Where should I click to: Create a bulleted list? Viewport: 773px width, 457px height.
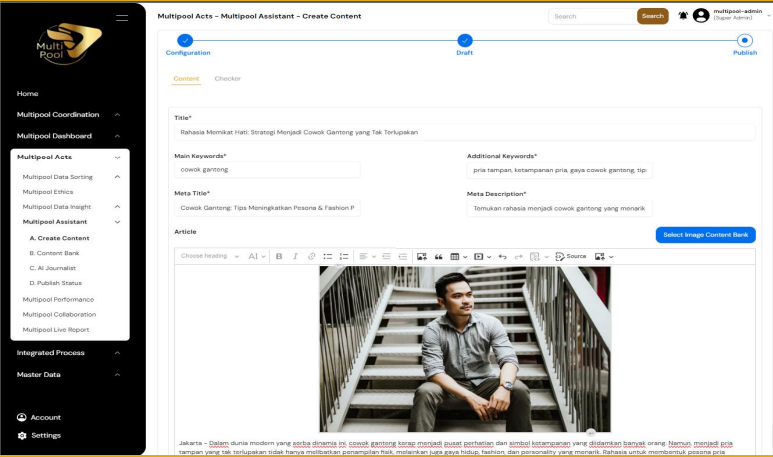[327, 256]
